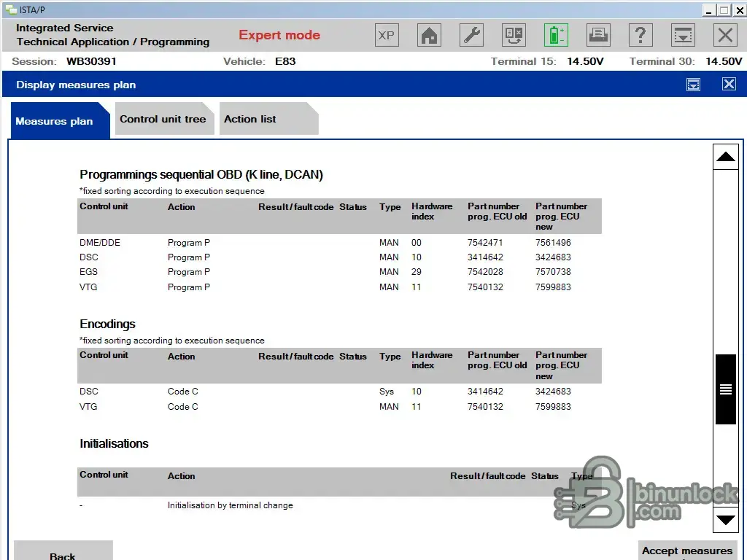The height and width of the screenshot is (560, 747).
Task: Click Code C action for DSC
Action: [183, 392]
